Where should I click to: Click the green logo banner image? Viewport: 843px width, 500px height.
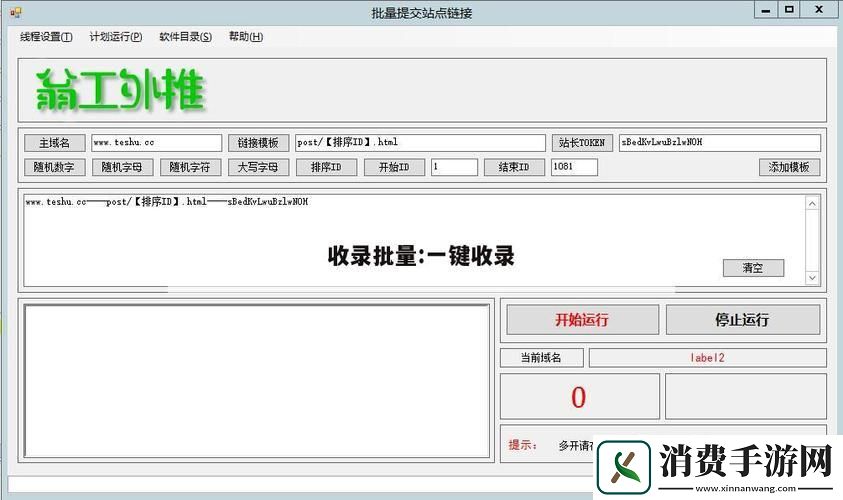(120, 91)
